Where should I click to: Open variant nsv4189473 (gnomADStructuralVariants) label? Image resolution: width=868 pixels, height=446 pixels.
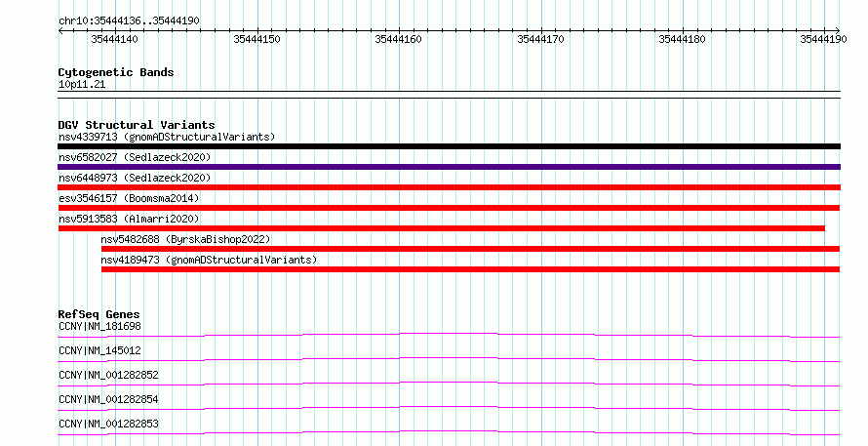tap(209, 260)
